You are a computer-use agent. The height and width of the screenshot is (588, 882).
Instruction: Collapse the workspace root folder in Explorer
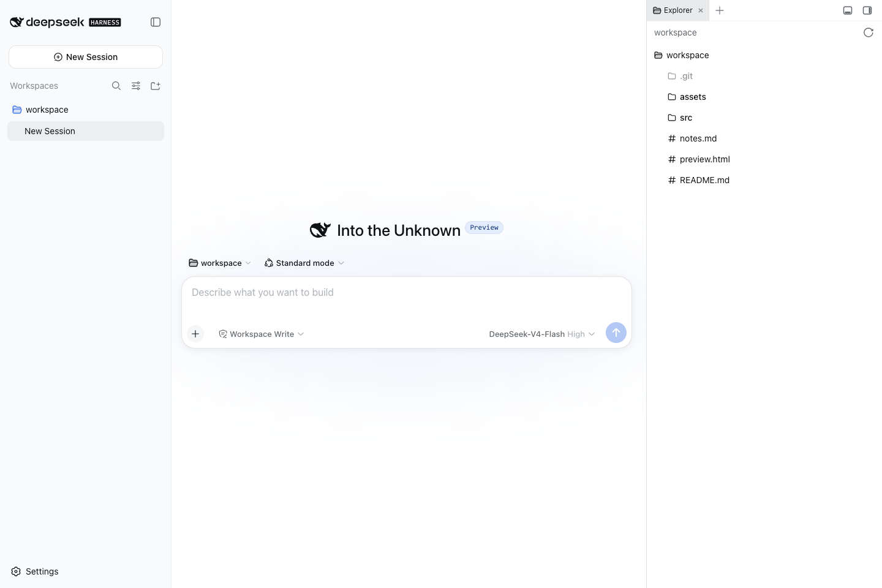pos(764,55)
